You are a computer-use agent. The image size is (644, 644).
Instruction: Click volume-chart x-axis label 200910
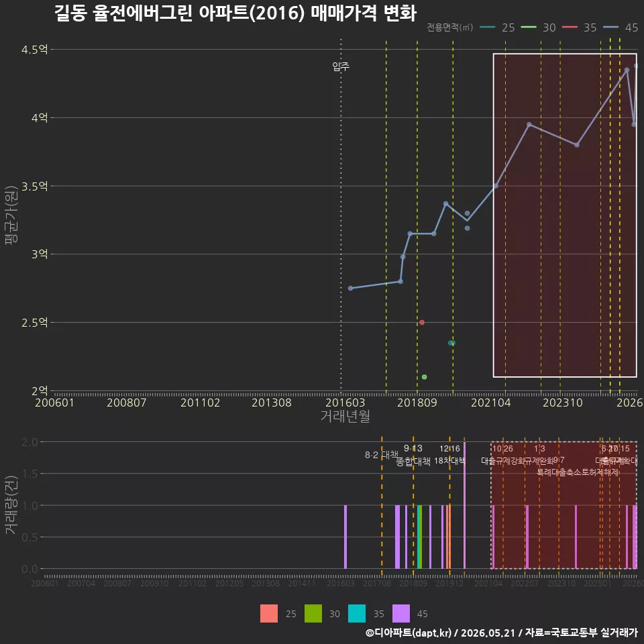pos(154,583)
